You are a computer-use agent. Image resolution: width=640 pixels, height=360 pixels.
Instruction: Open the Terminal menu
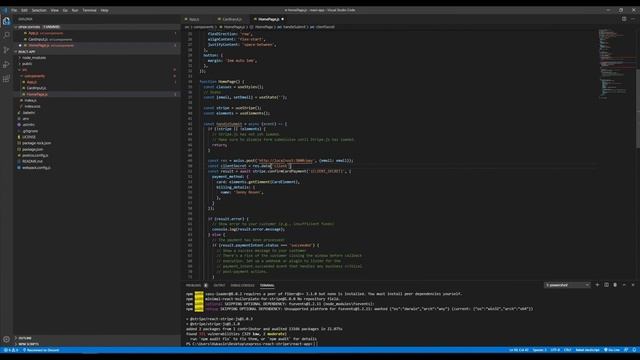89,10
